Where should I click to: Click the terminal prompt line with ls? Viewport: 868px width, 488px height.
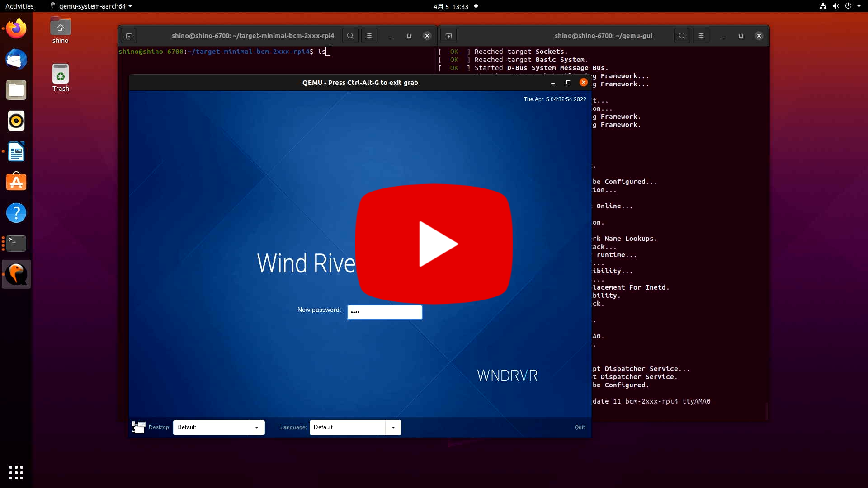[x=225, y=52]
